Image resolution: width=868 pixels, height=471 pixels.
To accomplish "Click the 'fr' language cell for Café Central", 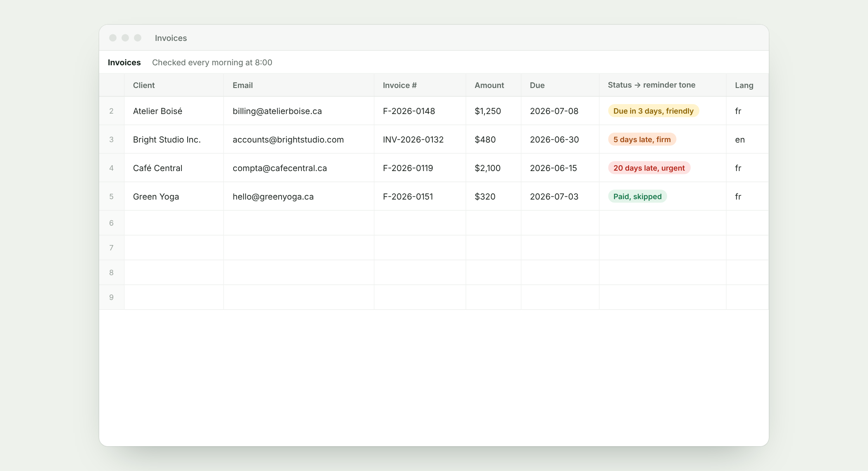I will tap(747, 168).
